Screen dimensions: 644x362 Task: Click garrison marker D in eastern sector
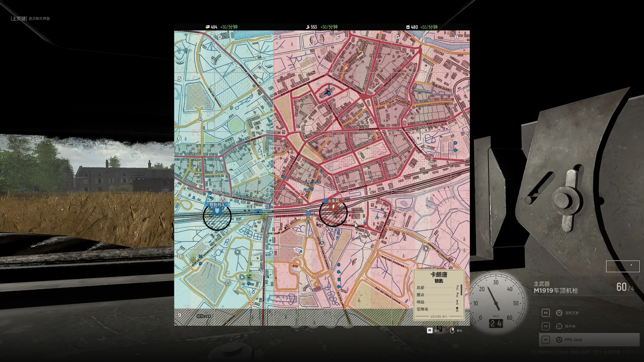tap(432, 161)
